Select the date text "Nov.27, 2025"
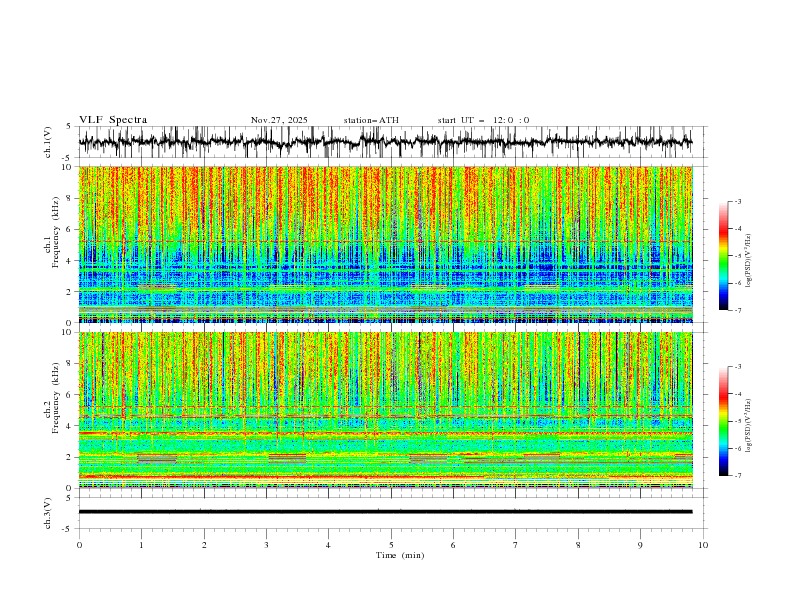Screen dimensions: 792x612 [279, 120]
